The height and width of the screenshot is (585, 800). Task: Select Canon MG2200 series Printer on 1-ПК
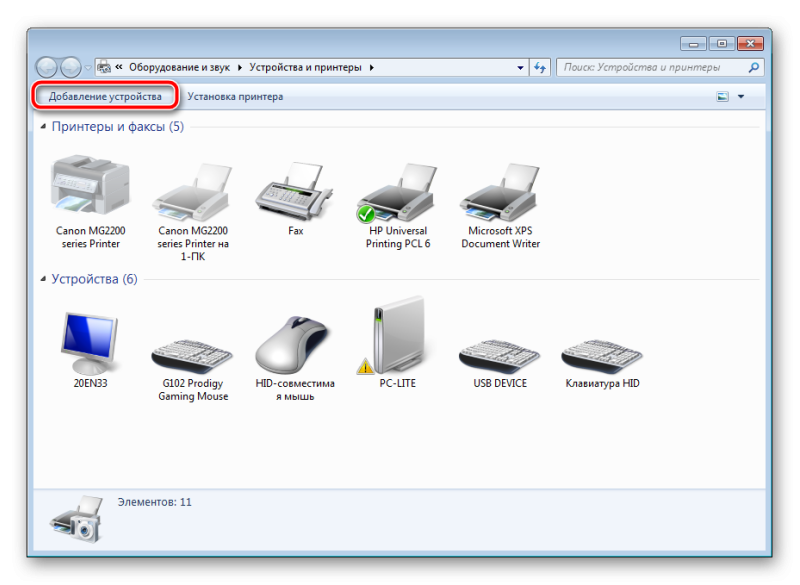tap(193, 191)
